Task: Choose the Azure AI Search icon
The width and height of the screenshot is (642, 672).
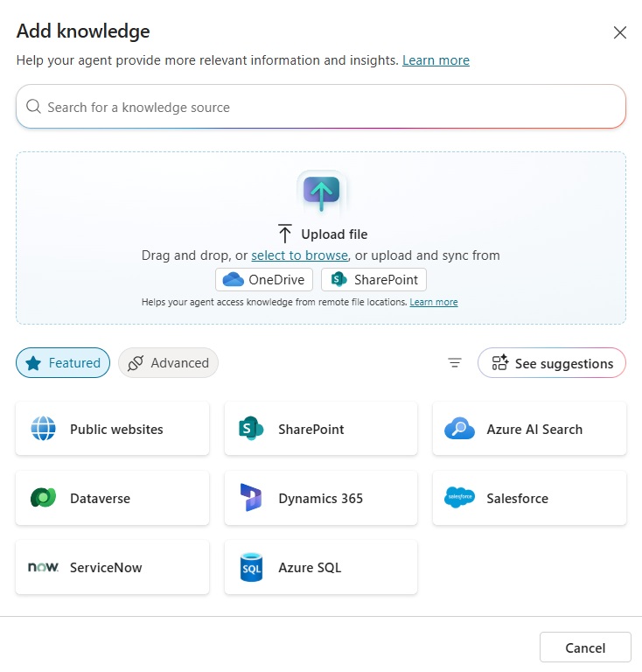Action: tap(459, 429)
